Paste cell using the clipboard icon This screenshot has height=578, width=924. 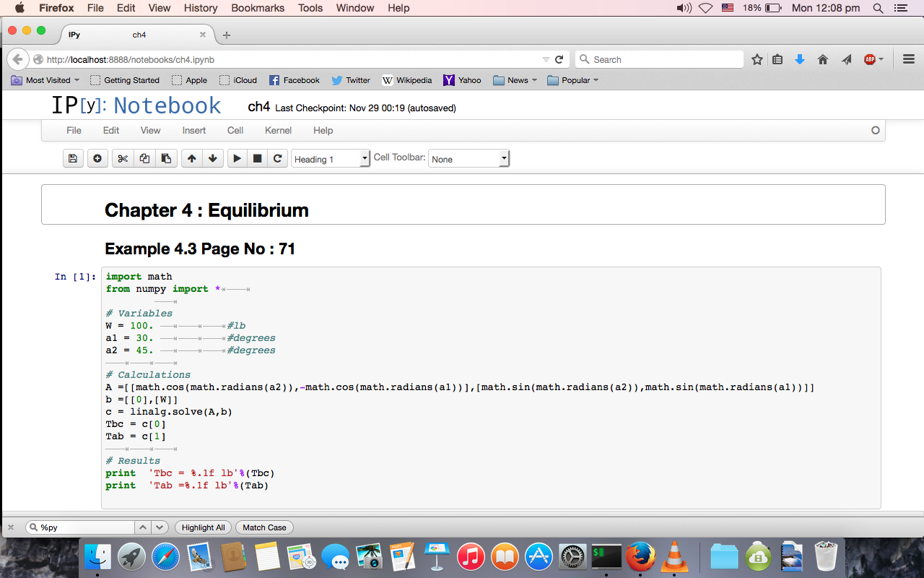166,159
